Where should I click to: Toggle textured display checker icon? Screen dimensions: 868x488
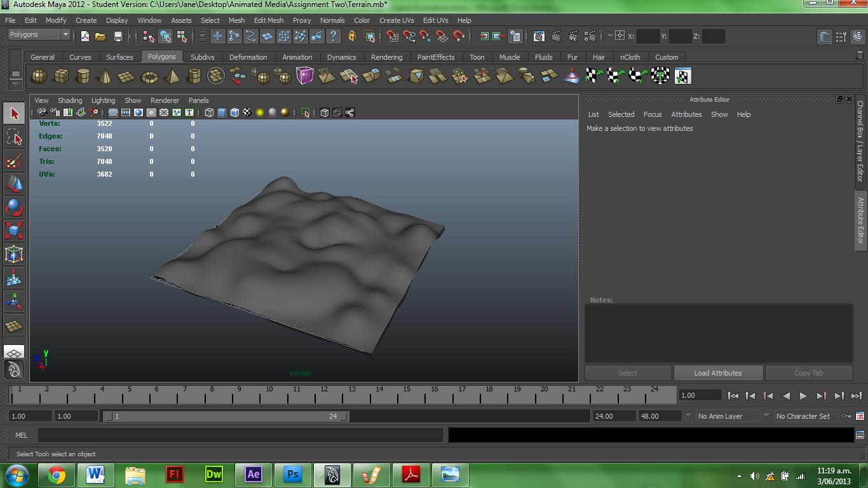[247, 112]
